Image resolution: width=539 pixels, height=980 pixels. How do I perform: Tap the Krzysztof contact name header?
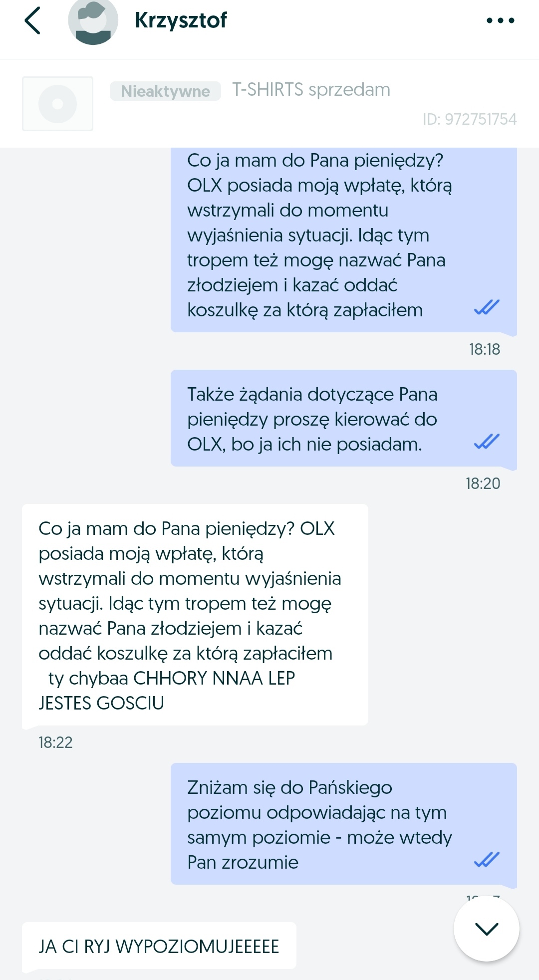click(181, 20)
